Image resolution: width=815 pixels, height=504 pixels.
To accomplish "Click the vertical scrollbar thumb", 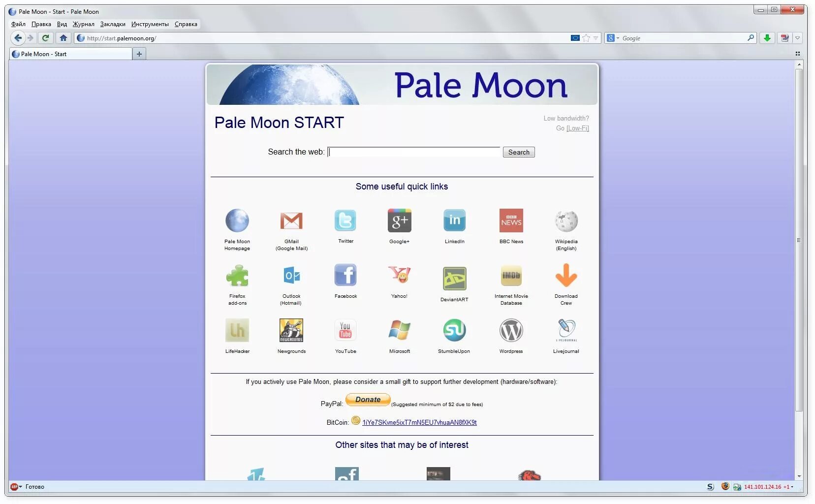I will 799,240.
